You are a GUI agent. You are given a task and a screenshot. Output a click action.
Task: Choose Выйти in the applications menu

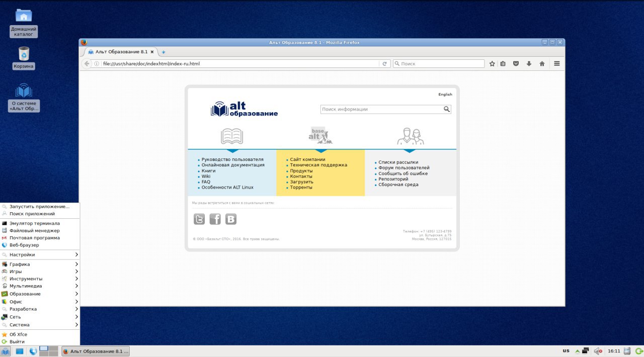click(x=40, y=342)
